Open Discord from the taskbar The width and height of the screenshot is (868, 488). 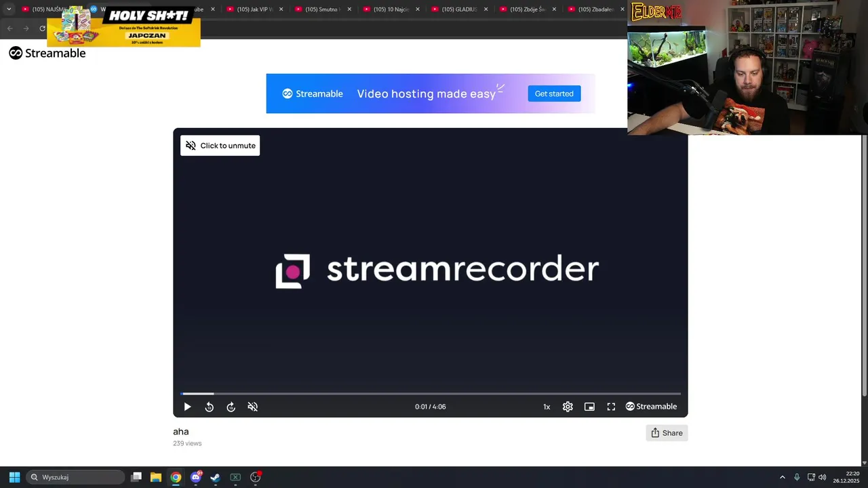[x=196, y=477]
